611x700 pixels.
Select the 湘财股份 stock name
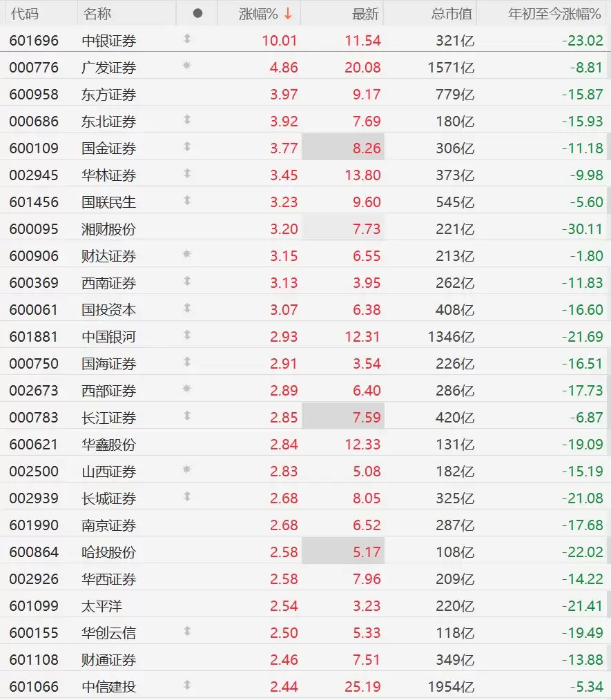point(109,229)
